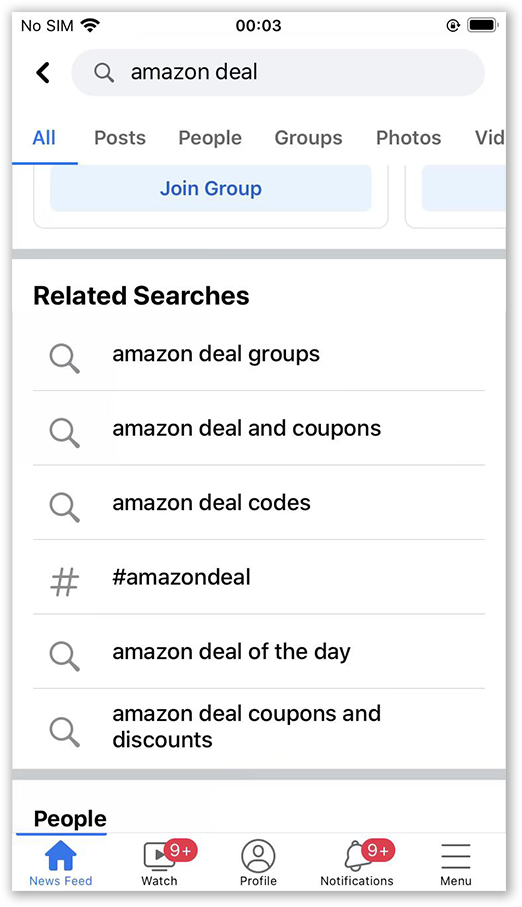
Task: Open the News Feed home icon
Action: (61, 856)
